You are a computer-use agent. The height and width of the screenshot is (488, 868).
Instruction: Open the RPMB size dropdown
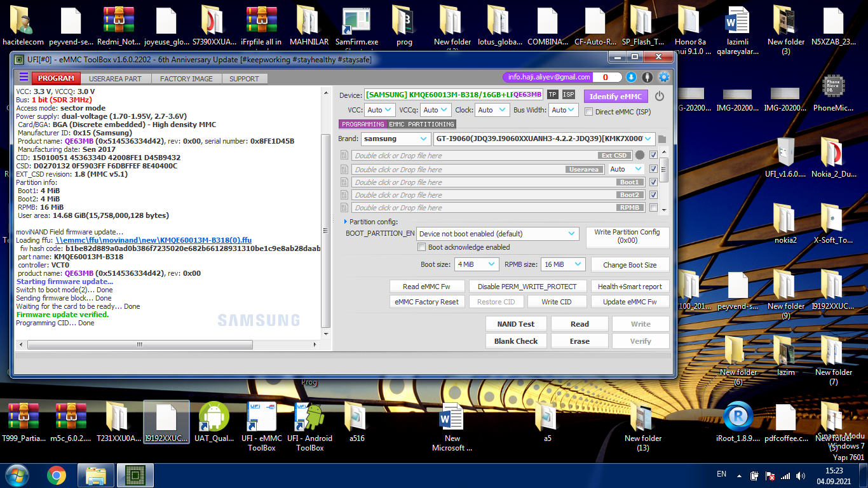[563, 264]
